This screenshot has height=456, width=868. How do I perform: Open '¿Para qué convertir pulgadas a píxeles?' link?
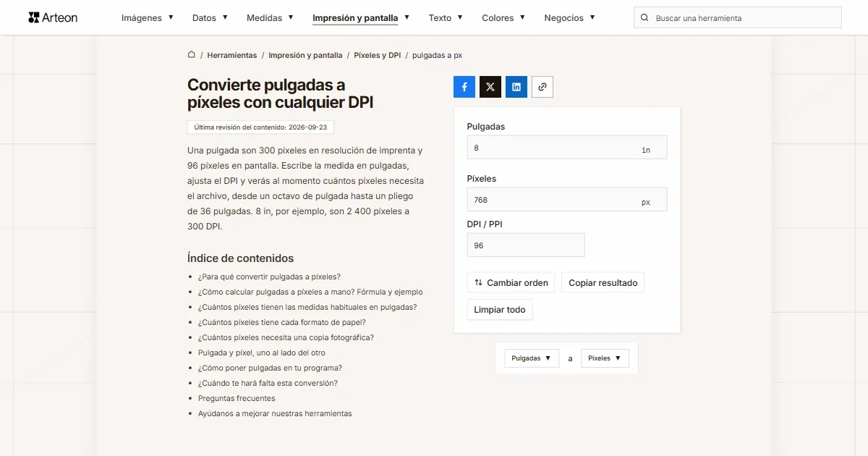pos(269,276)
